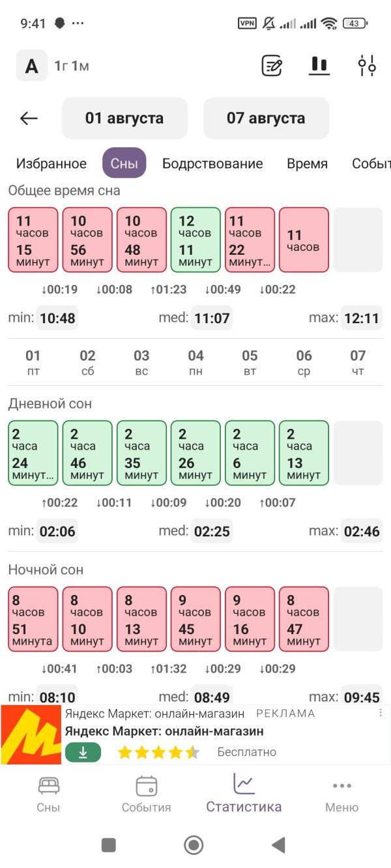The width and height of the screenshot is (391, 868).
Task: Open the edit note icon
Action: point(271,66)
